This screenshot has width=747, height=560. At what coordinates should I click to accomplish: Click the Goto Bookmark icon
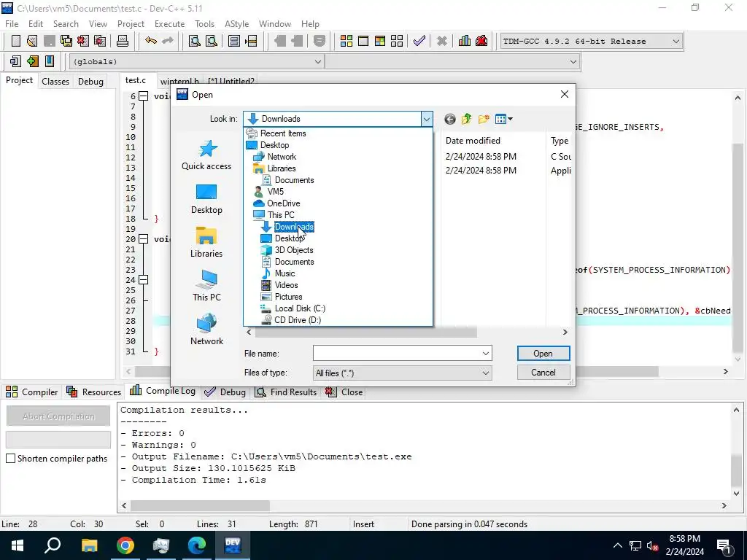(x=49, y=61)
